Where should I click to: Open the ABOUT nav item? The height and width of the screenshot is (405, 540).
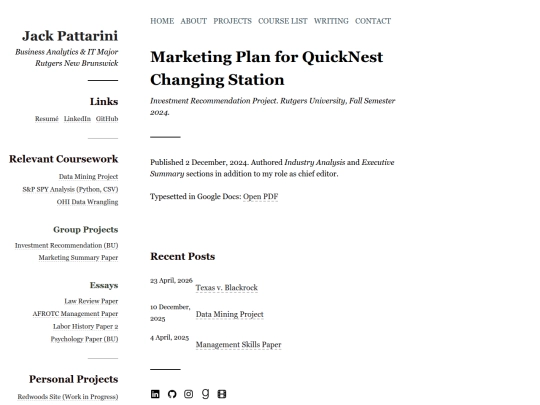coord(194,21)
